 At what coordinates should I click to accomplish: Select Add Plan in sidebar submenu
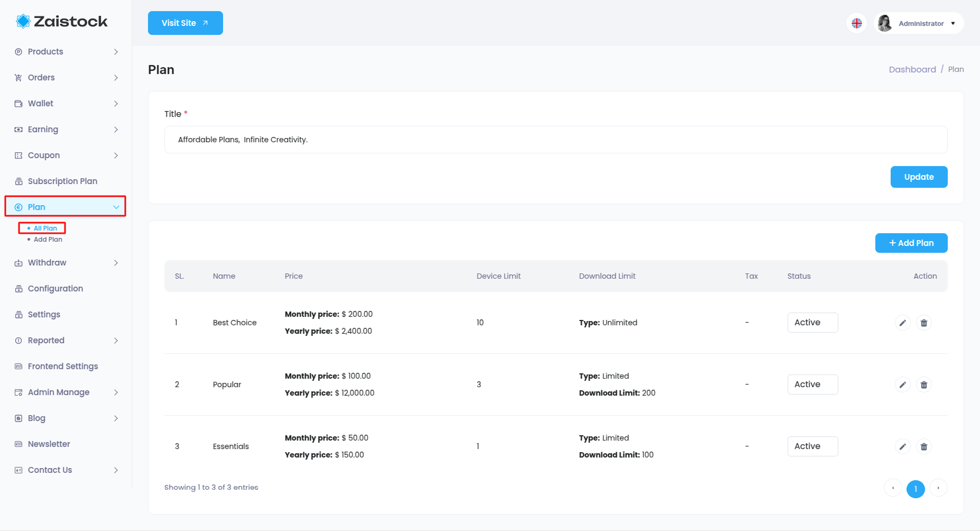(48, 240)
